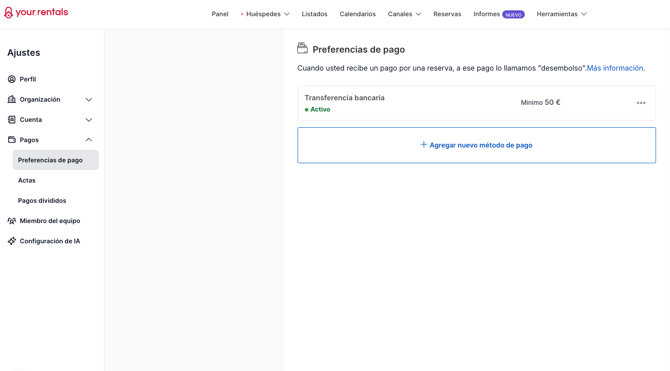The height and width of the screenshot is (371, 670).
Task: Open the Huéspedes dropdown menu
Action: [265, 14]
